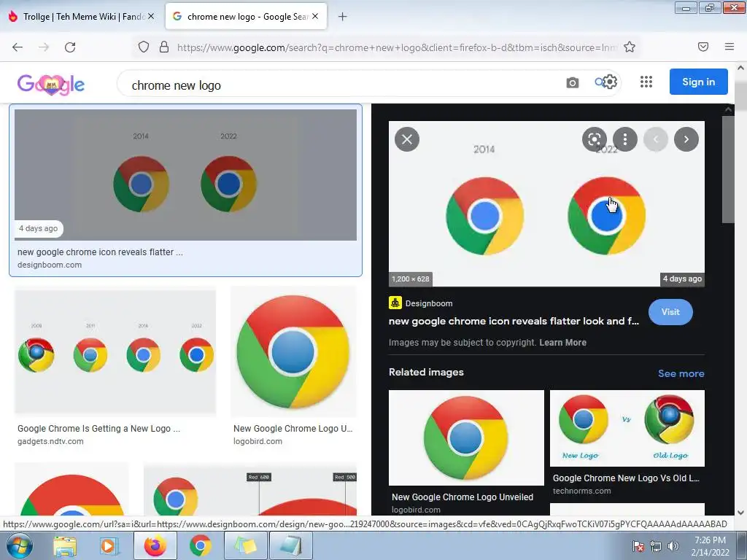Open the network tray icon
747x560 pixels.
pyautogui.click(x=656, y=547)
